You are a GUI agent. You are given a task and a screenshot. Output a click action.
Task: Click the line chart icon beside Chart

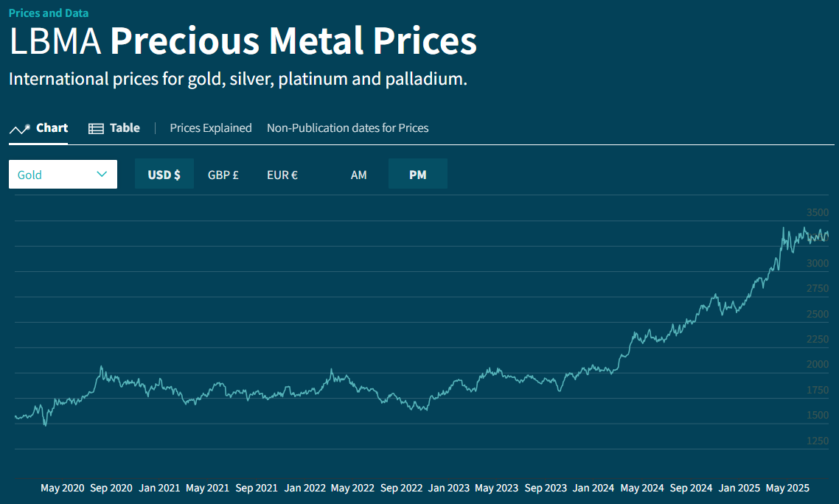[x=19, y=129]
